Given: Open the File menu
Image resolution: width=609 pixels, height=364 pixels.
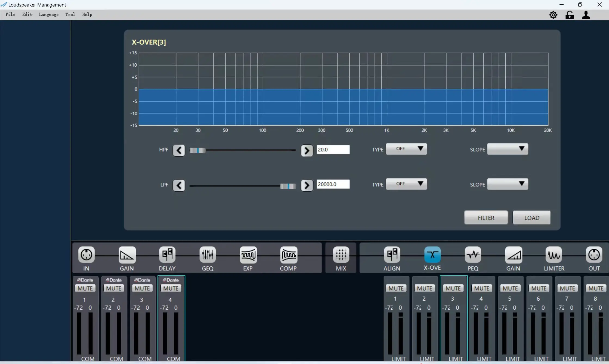Looking at the screenshot, I should pyautogui.click(x=10, y=15).
